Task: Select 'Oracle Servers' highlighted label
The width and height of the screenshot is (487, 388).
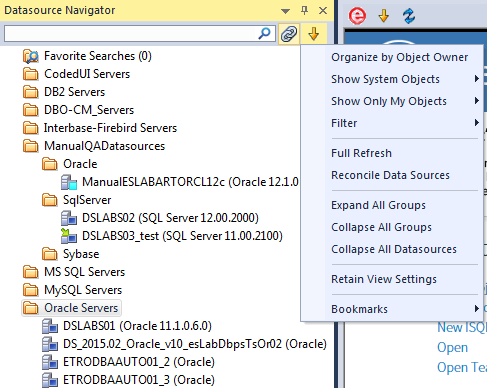Action: (81, 308)
